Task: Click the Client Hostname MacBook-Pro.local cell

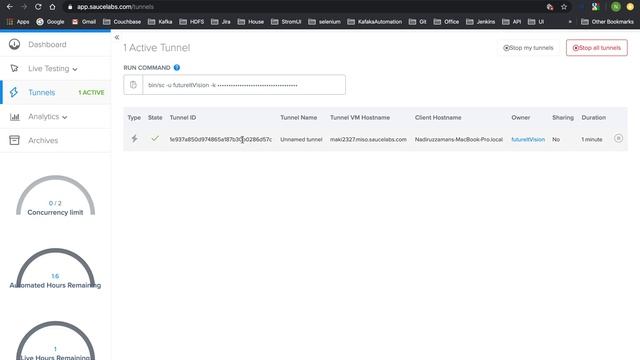Action: pyautogui.click(x=459, y=140)
